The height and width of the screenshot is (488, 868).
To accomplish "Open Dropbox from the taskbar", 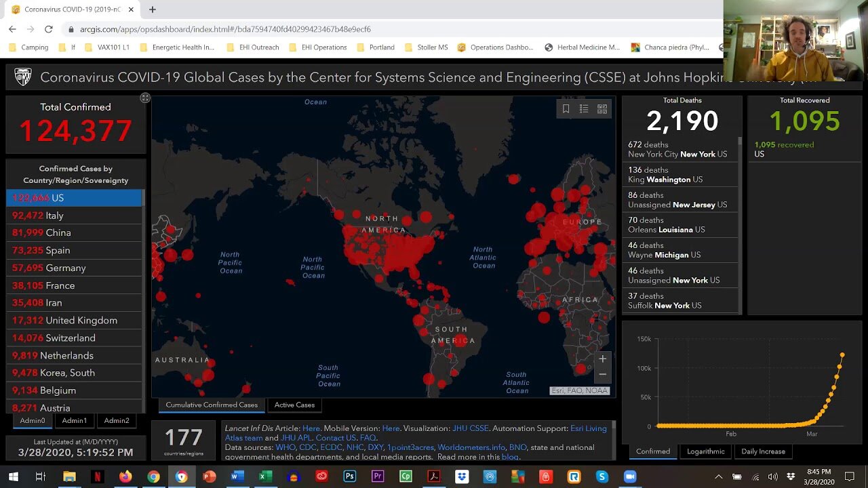I will (462, 476).
